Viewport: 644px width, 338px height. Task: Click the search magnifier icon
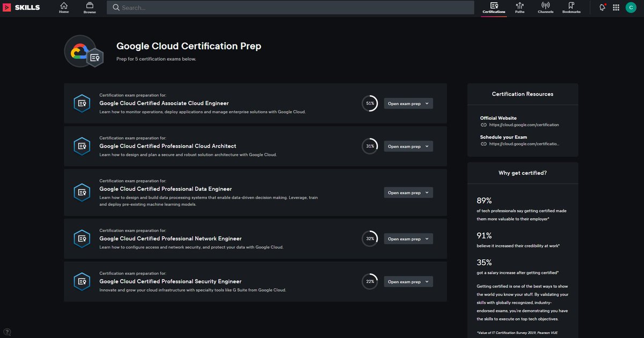coord(116,8)
